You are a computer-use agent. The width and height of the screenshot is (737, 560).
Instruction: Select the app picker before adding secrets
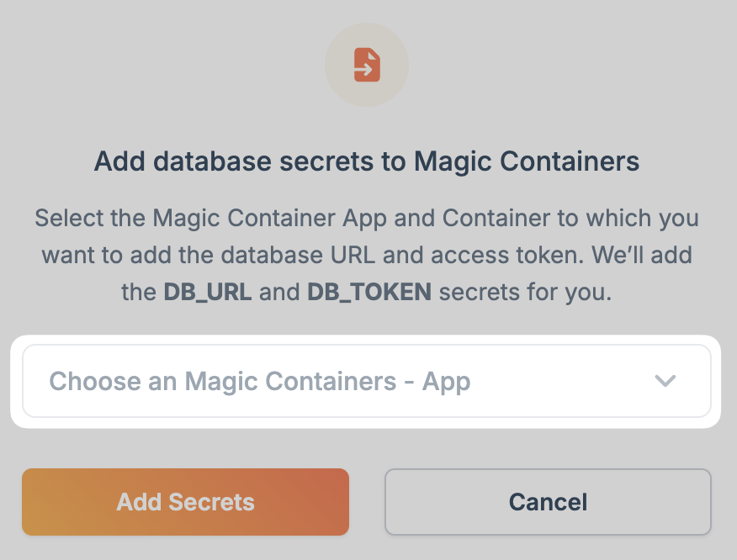pyautogui.click(x=367, y=380)
